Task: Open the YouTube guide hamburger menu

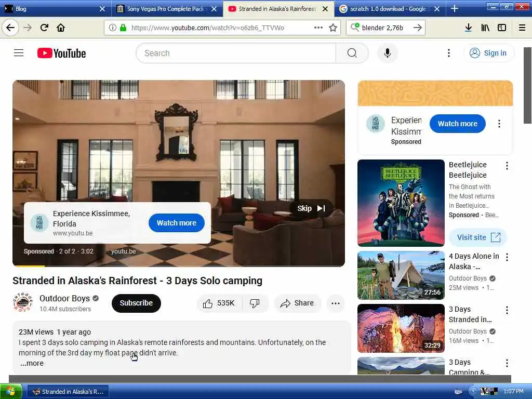Action: point(19,53)
